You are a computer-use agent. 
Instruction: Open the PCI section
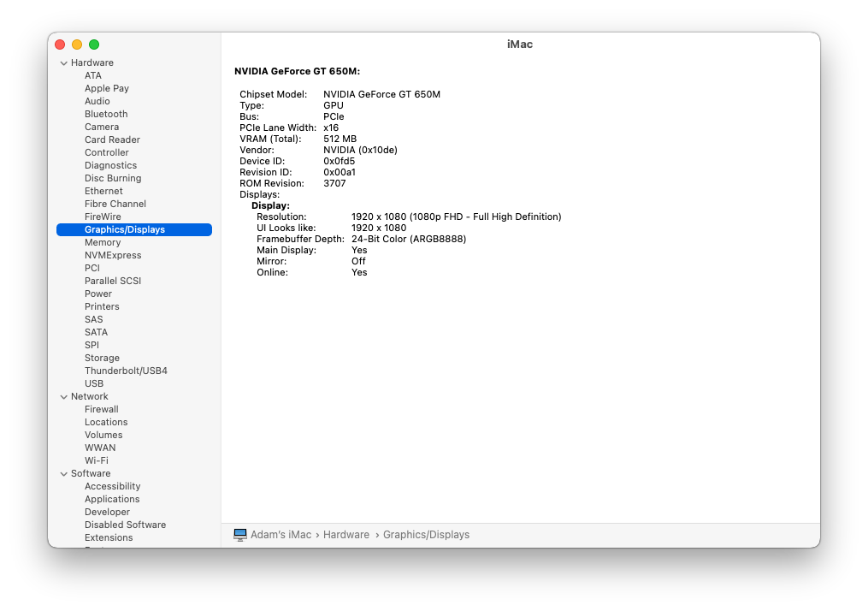(x=92, y=268)
